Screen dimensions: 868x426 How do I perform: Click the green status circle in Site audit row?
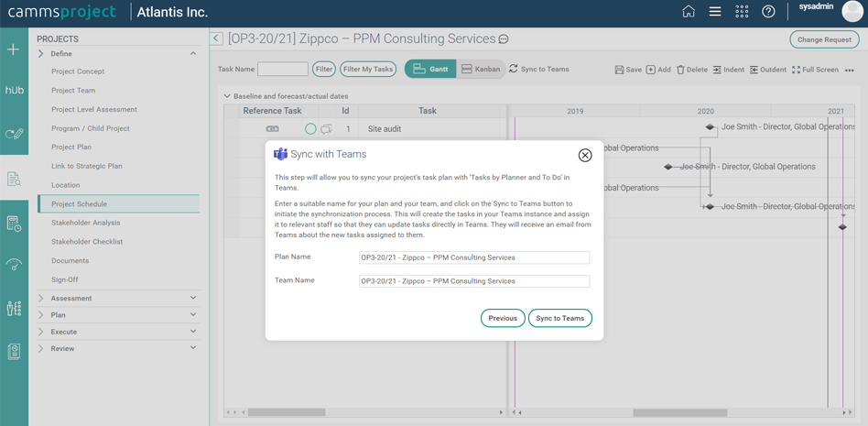tap(310, 129)
